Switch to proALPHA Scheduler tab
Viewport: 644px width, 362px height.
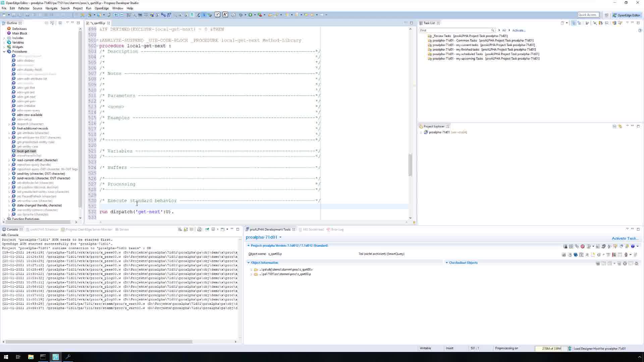(42, 230)
